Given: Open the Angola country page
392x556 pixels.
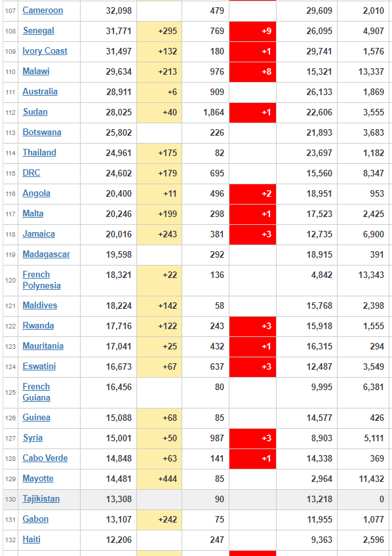Looking at the screenshot, I should pos(37,193).
